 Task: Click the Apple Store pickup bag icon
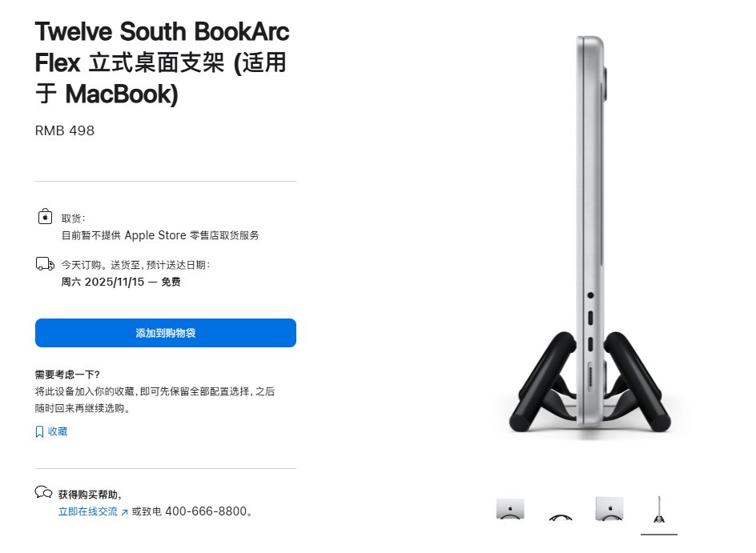(45, 217)
